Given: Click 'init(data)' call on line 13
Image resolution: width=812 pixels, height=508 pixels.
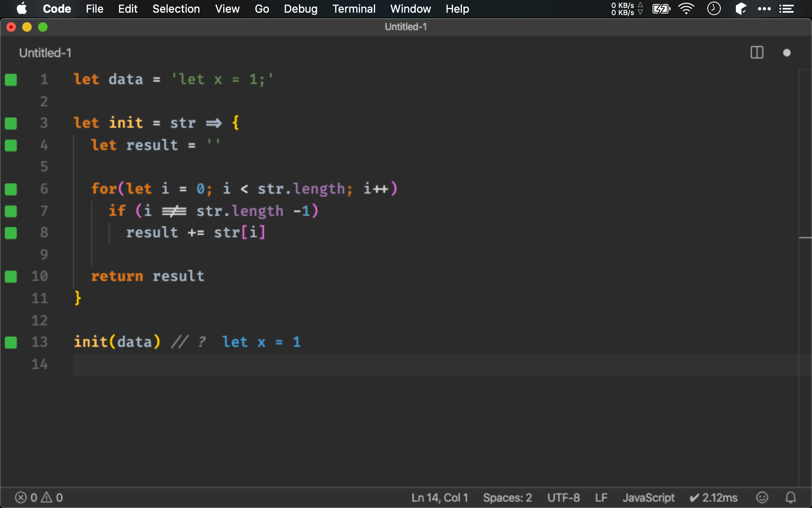Looking at the screenshot, I should tap(117, 342).
